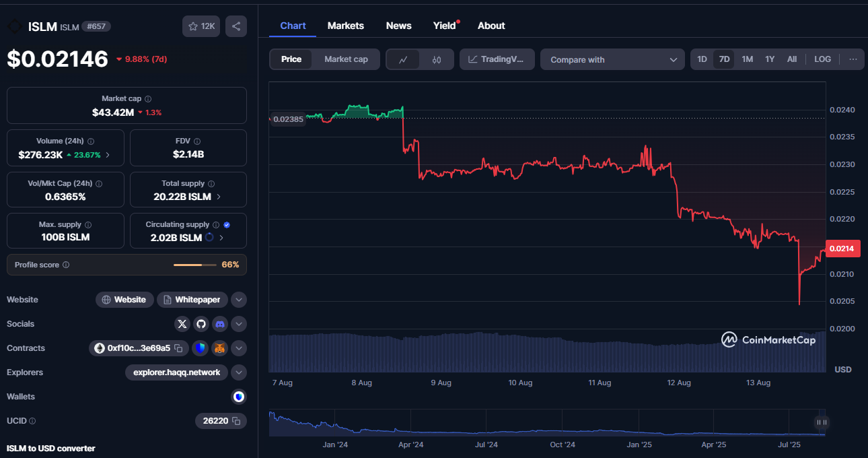The image size is (868, 458).
Task: Show info icon next to Volume (24h)
Action: click(x=91, y=141)
